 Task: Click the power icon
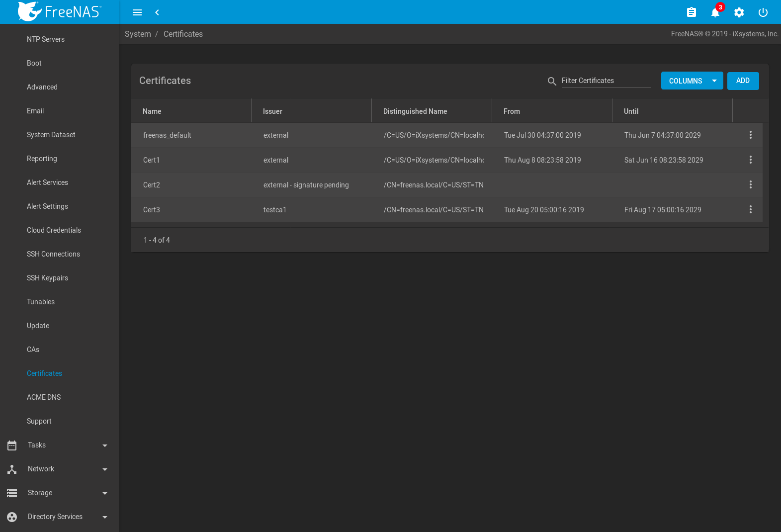pos(763,12)
